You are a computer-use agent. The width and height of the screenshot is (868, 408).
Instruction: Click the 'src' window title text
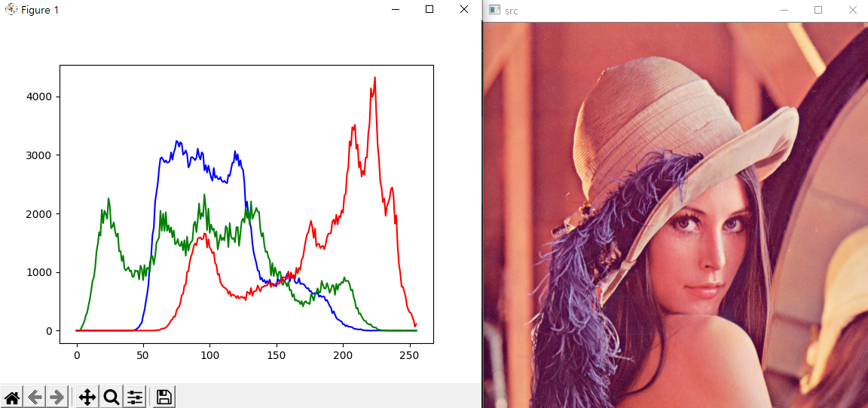tap(511, 11)
